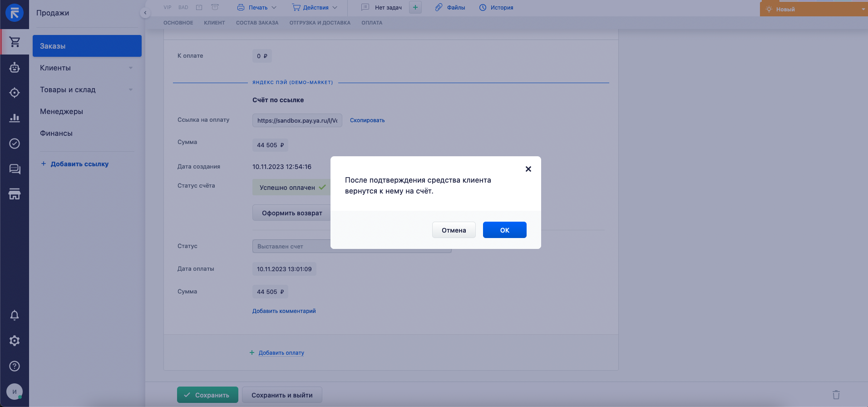
Task: Click Отмена in the dialog
Action: click(x=454, y=230)
